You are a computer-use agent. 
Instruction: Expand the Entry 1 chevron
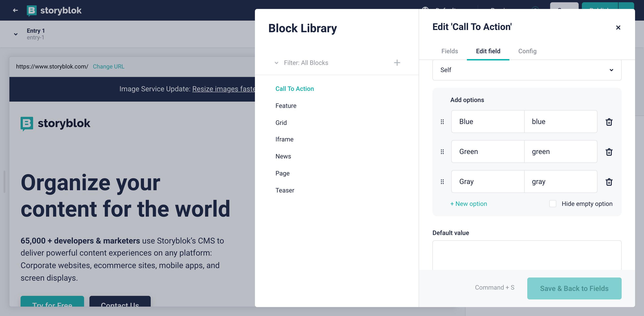(16, 34)
